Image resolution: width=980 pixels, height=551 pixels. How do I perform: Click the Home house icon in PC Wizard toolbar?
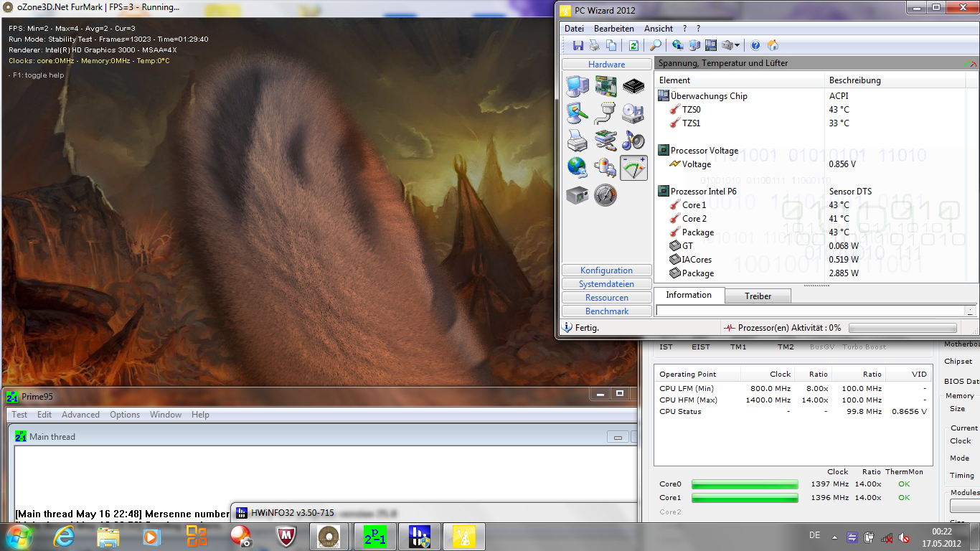(773, 45)
